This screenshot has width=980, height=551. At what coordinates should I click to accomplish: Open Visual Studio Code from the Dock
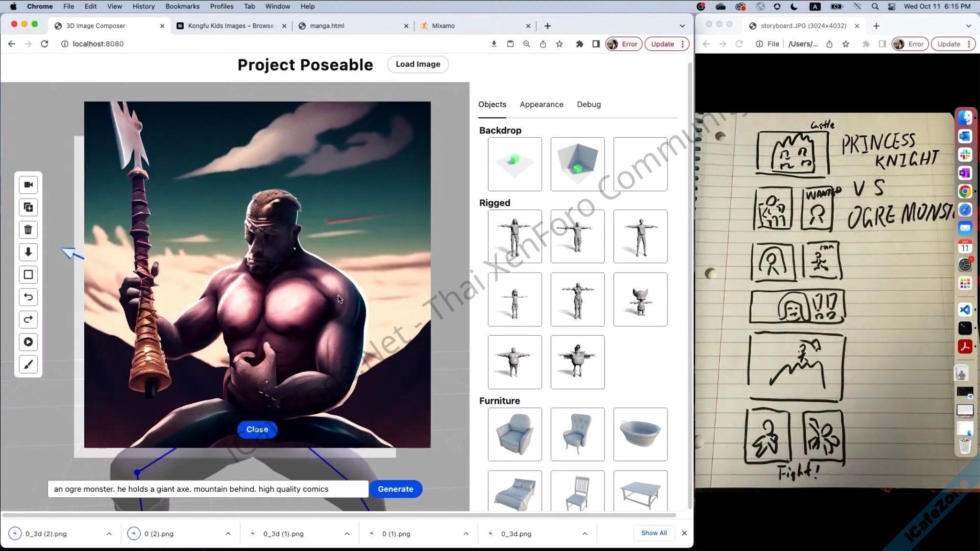965,310
